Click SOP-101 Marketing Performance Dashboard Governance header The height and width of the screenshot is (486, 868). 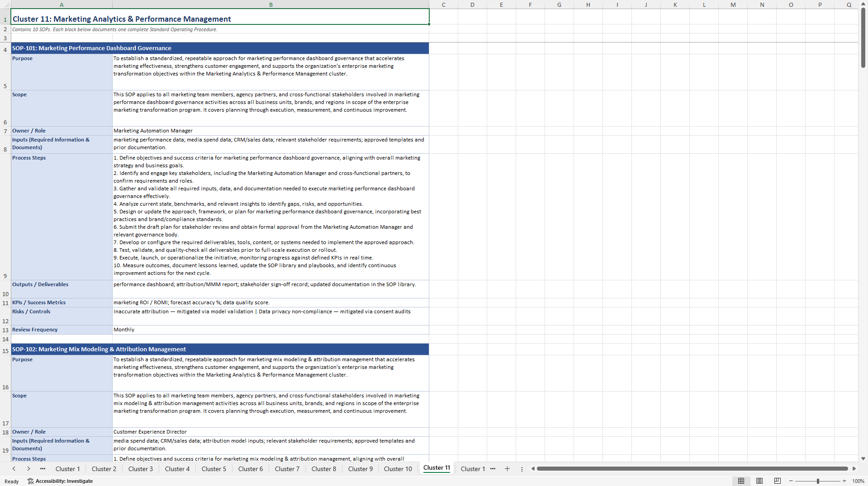[x=220, y=48]
